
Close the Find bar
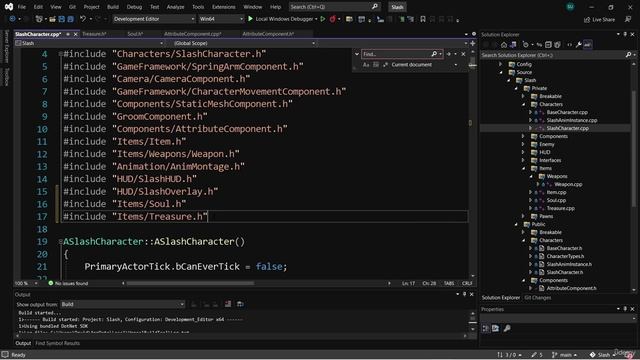(x=463, y=54)
